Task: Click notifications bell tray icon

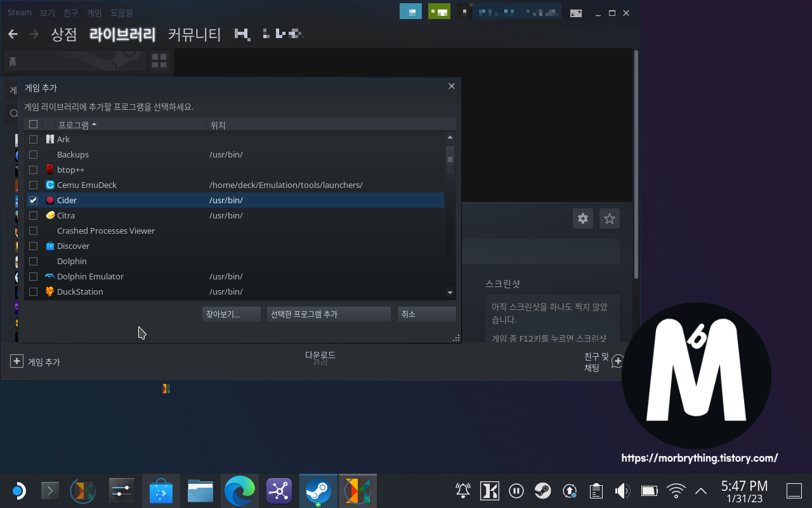Action: pos(463,491)
